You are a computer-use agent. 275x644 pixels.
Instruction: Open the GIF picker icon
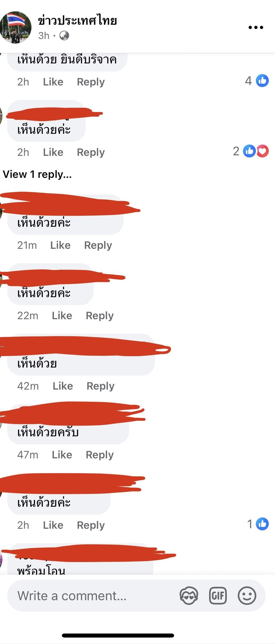218,596
